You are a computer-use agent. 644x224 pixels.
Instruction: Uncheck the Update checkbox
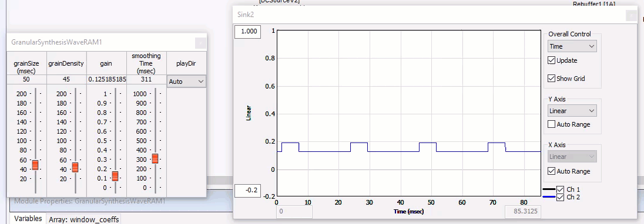(552, 60)
